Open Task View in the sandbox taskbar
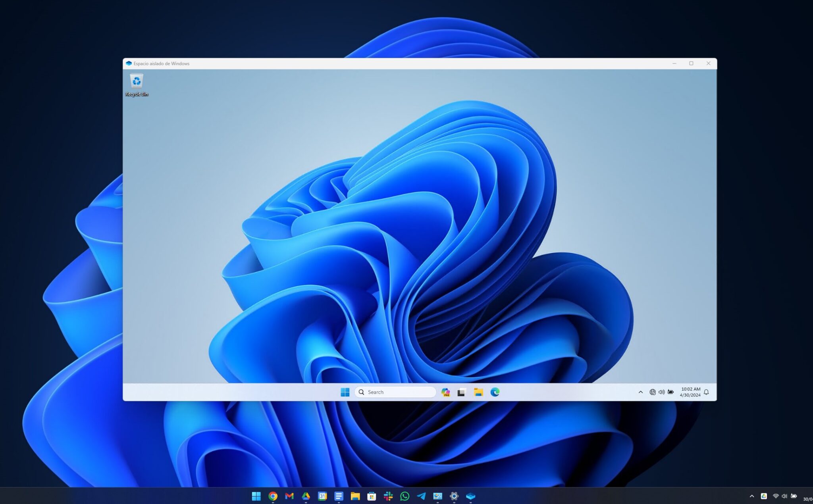 click(461, 392)
